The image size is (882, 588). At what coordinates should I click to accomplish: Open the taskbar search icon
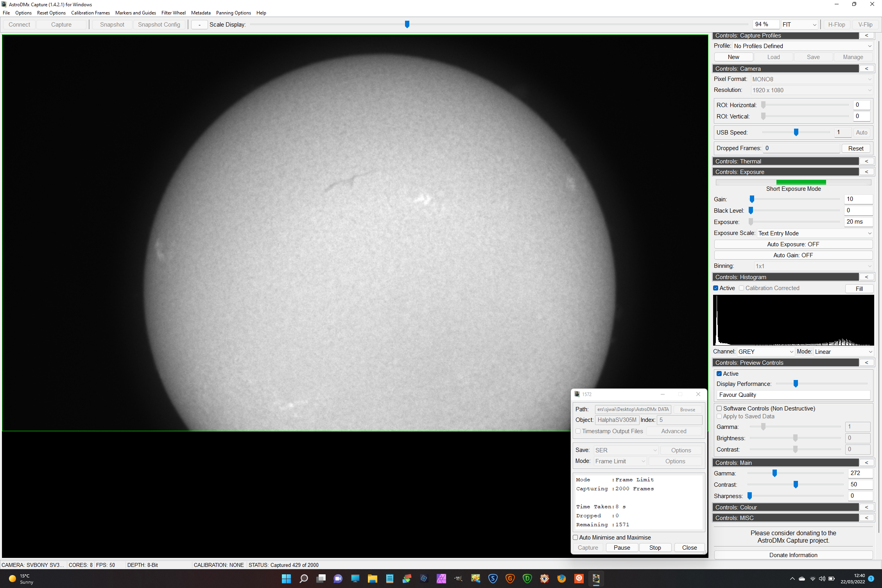click(303, 579)
